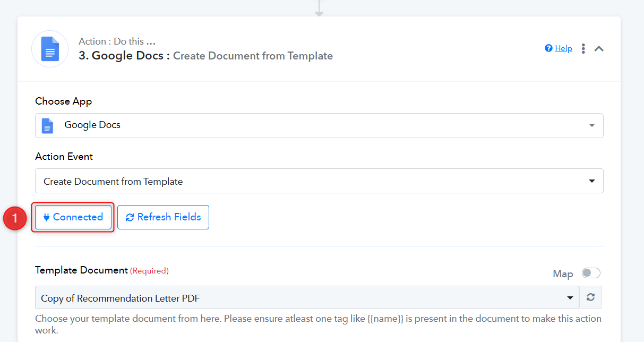Click the Connected button
Viewport: 644px width, 342px height.
(x=73, y=217)
